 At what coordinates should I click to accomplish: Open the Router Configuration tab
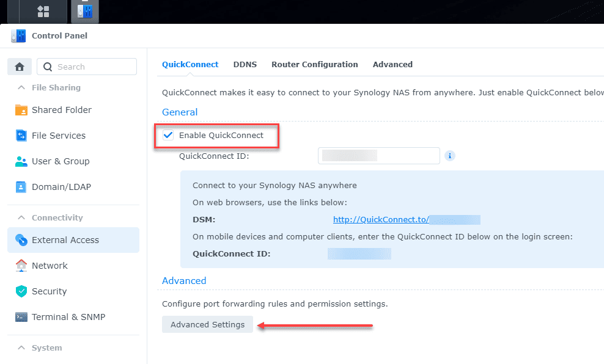314,64
